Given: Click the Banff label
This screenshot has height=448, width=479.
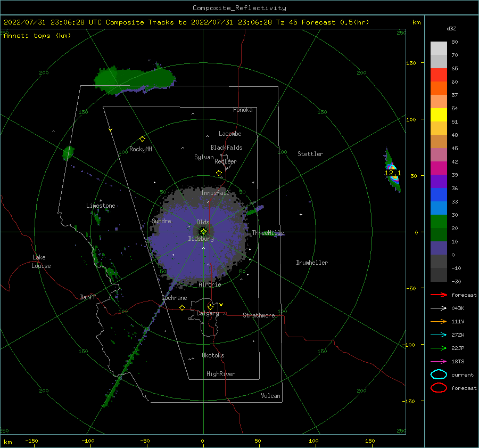Looking at the screenshot, I should point(88,297).
